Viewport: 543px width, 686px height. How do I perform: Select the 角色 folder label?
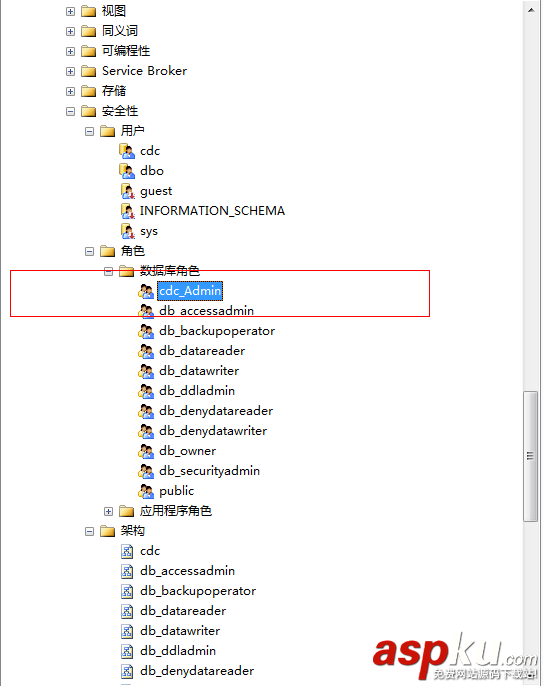pos(133,251)
